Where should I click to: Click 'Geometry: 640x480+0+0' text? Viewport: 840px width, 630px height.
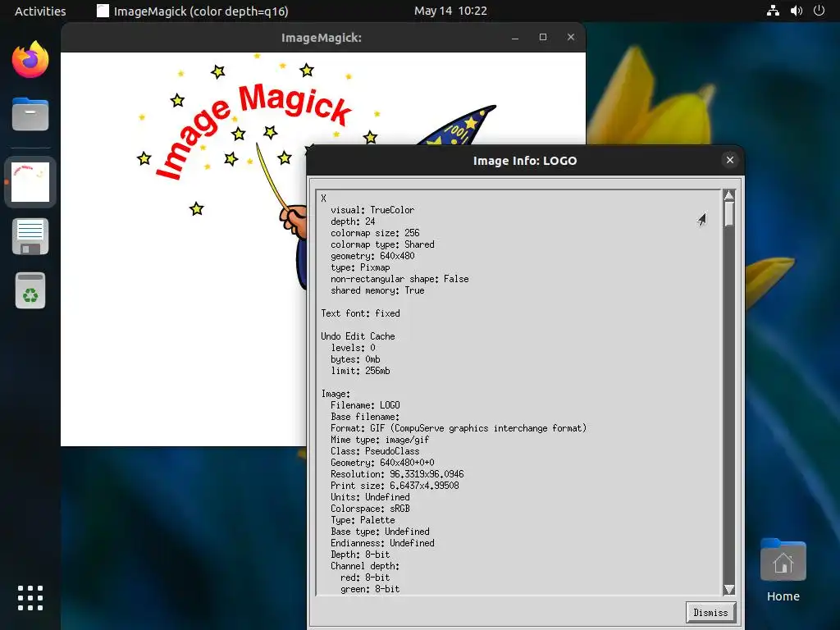click(382, 463)
